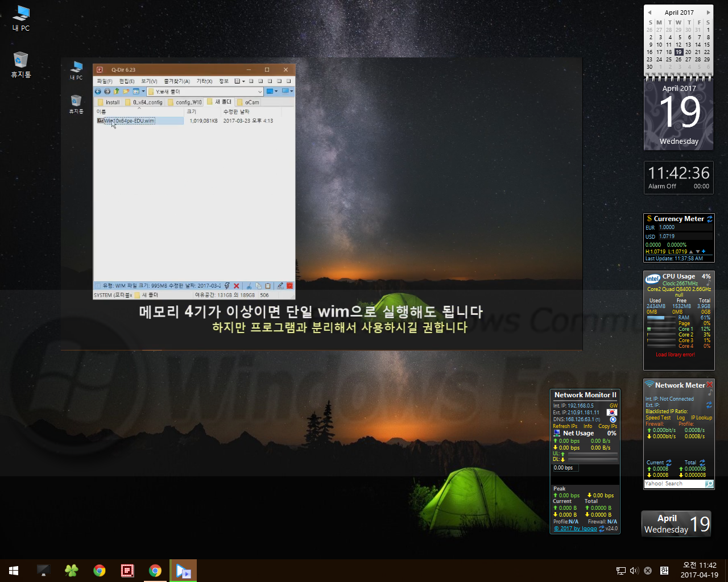Open the 편집(E) menu

point(127,81)
